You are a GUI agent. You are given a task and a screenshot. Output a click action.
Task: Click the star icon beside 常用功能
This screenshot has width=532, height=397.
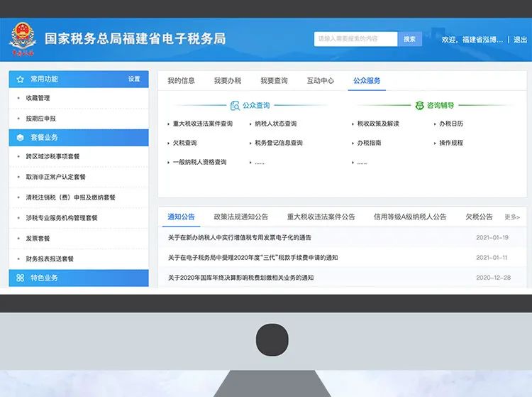(x=20, y=79)
